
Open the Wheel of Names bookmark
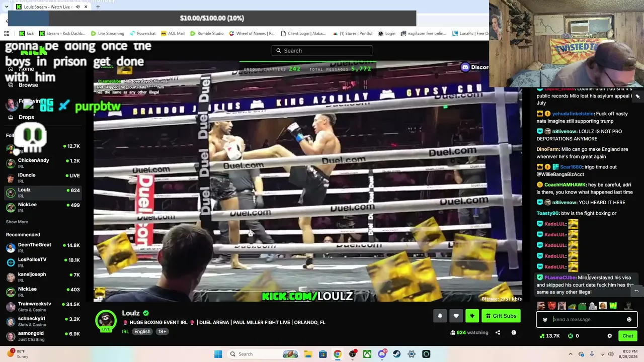point(252,34)
